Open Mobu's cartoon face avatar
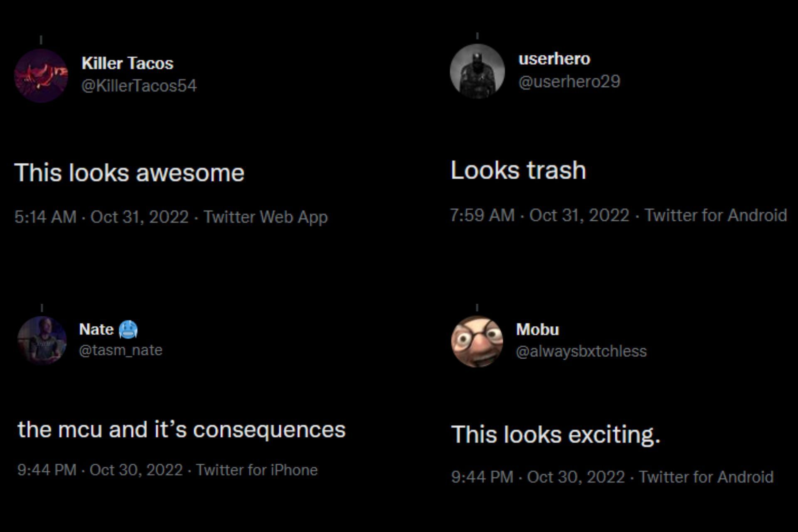The width and height of the screenshot is (798, 532). [477, 341]
